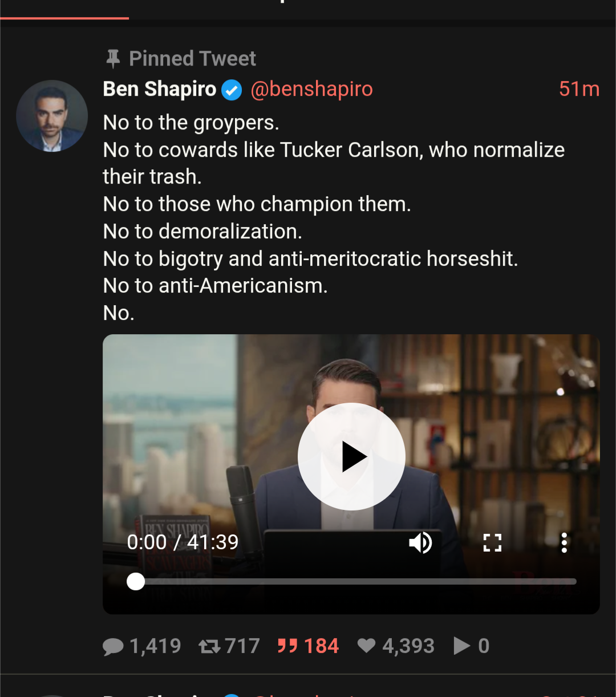Open the video's three-dot options menu
This screenshot has height=697, width=616.
pos(564,542)
